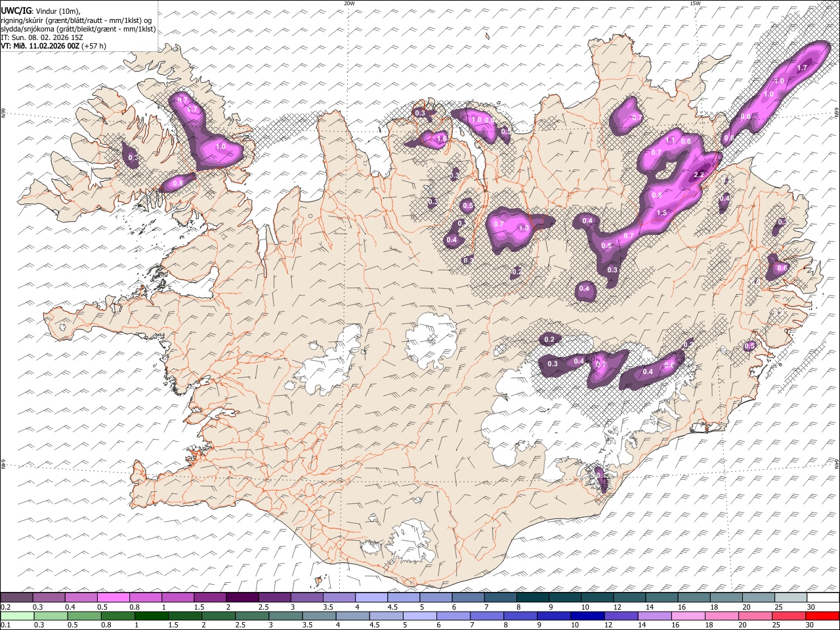Image resolution: width=840 pixels, height=630 pixels.
Task: Click the '66N' latitude label on the right edge
Action: coord(837,114)
